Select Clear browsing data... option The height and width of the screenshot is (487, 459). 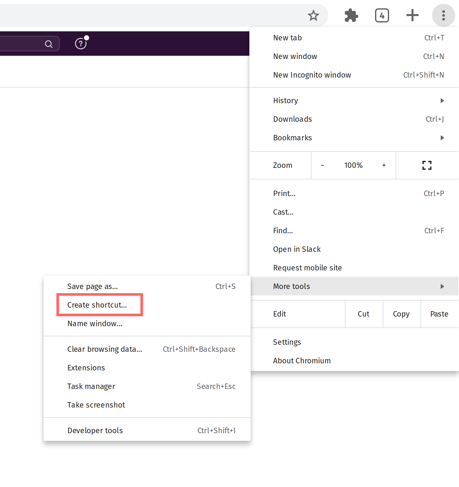147,349
